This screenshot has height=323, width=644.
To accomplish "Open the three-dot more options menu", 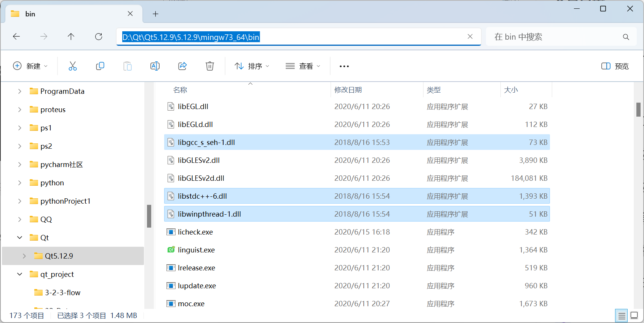I will pyautogui.click(x=344, y=66).
